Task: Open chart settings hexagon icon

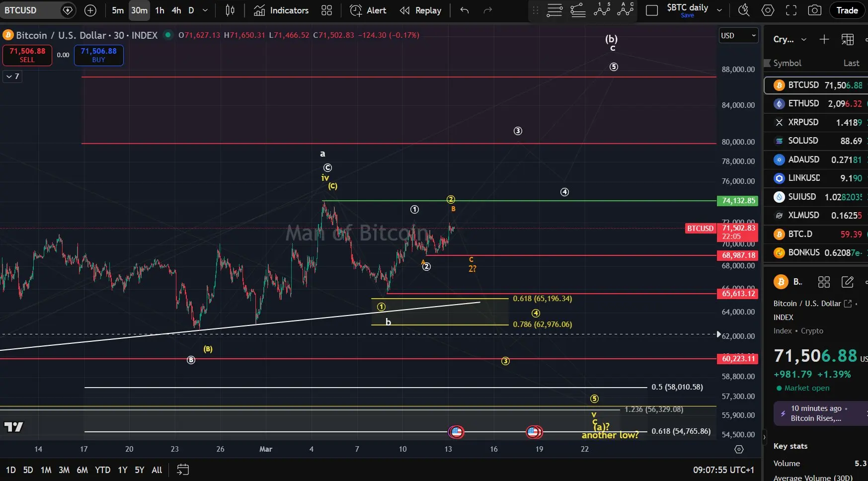Action: (768, 10)
